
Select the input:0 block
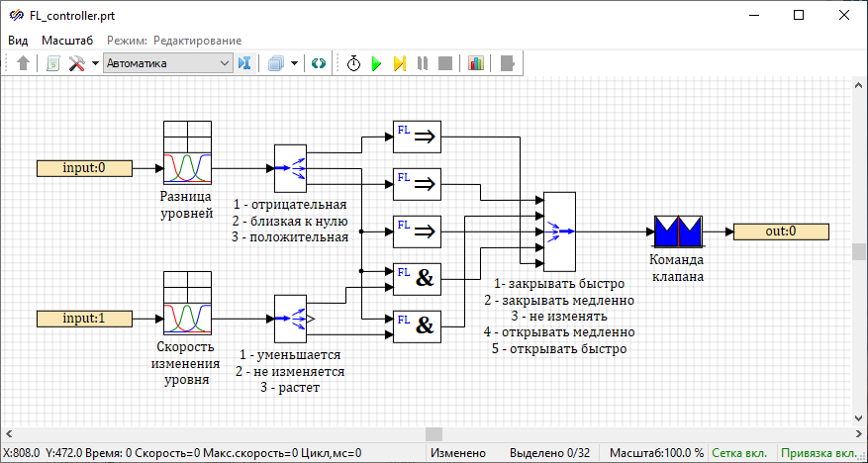[84, 168]
